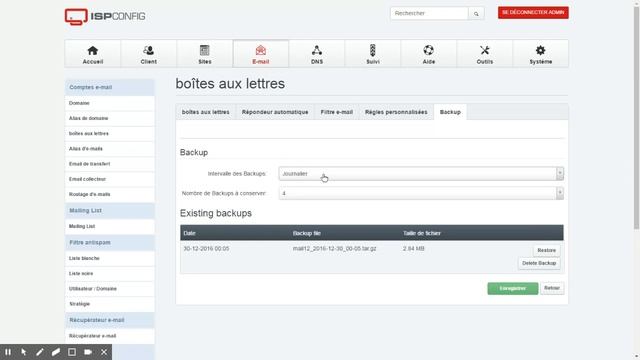Open the Aide help module
The height and width of the screenshot is (360, 640).
click(x=429, y=54)
